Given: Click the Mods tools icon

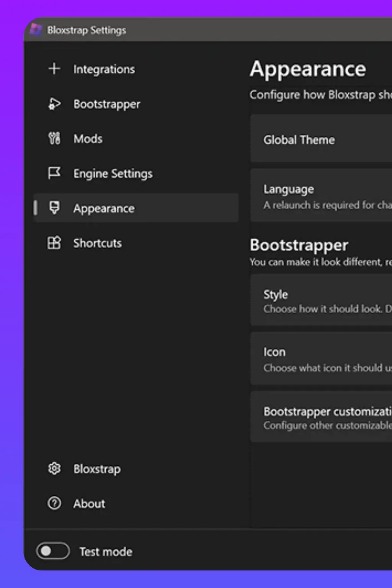Looking at the screenshot, I should 54,139.
